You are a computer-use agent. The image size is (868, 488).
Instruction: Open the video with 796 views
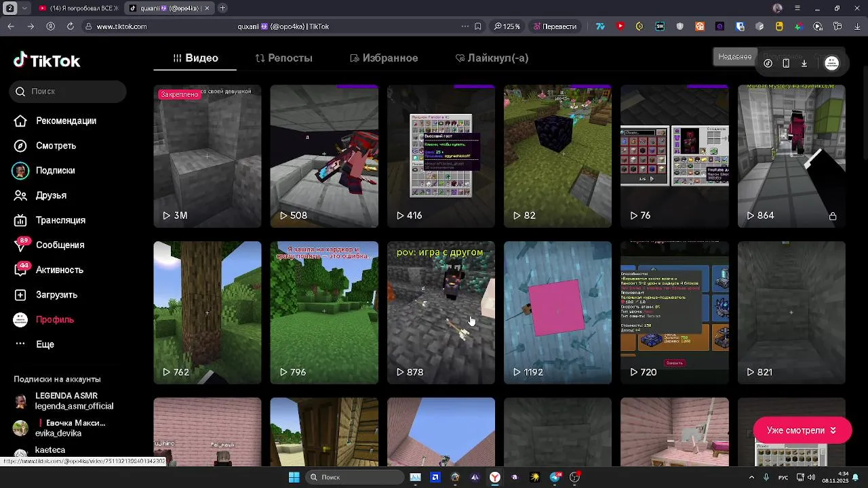pos(324,312)
